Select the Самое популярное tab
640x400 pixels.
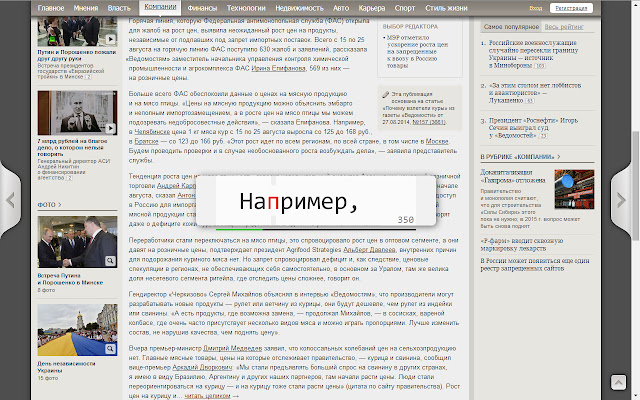tap(511, 27)
